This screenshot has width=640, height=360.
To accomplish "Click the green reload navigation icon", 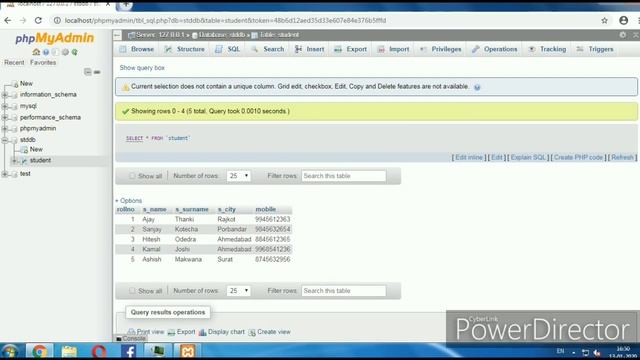I will pyautogui.click(x=75, y=52).
